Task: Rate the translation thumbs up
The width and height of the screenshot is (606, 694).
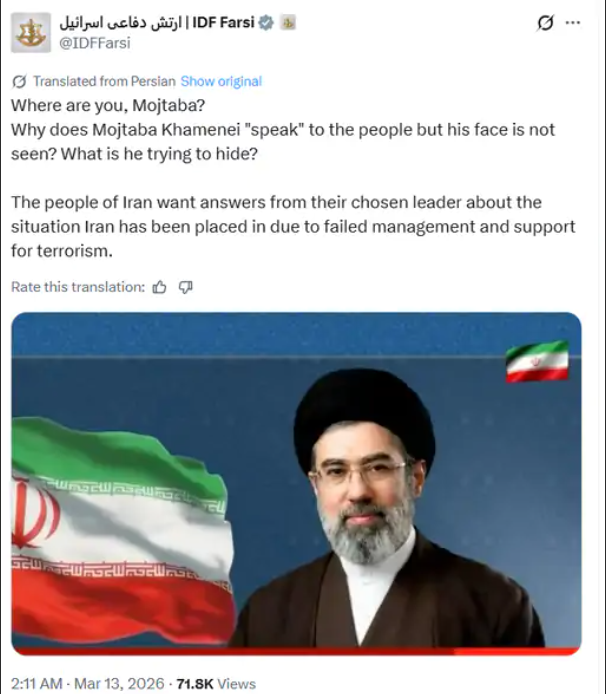Action: pyautogui.click(x=159, y=287)
